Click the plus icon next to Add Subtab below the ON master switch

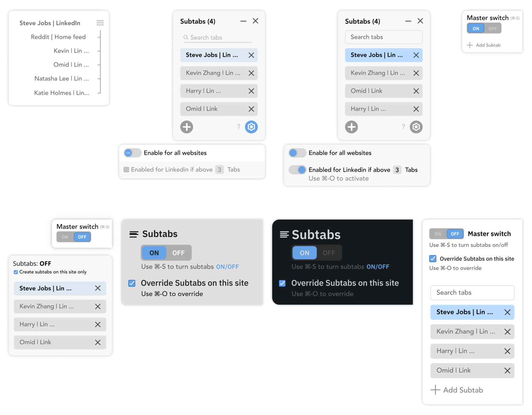coord(470,45)
